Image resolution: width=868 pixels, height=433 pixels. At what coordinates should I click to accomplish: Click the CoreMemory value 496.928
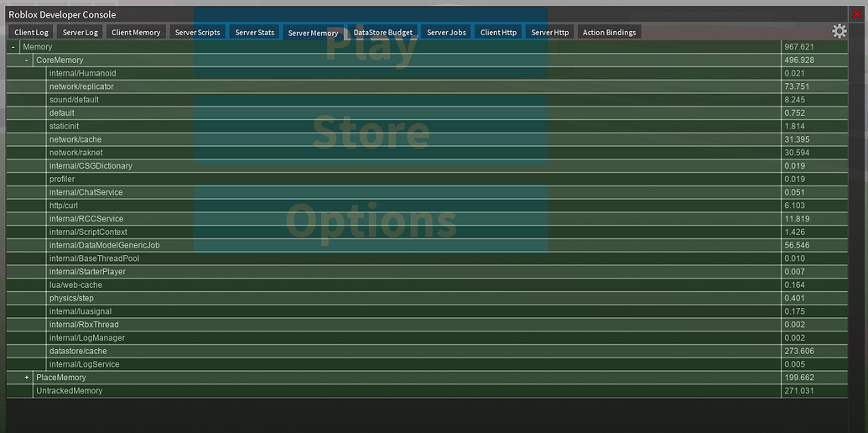click(x=798, y=60)
